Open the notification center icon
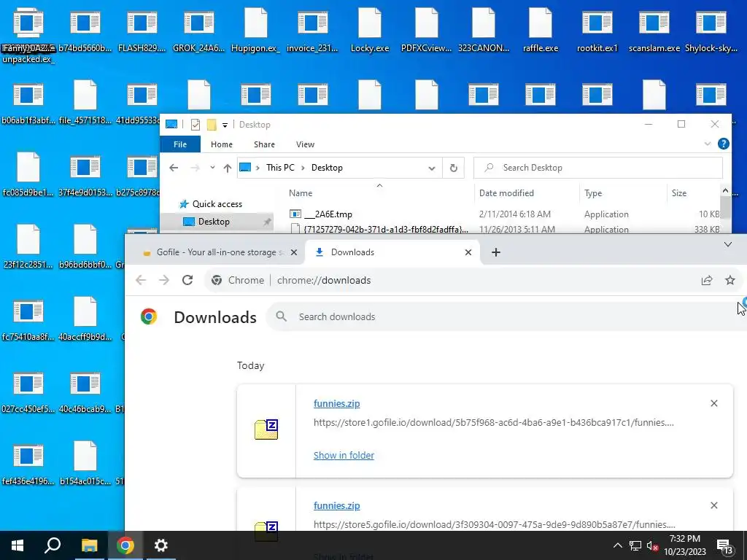The height and width of the screenshot is (560, 747). tap(725, 546)
